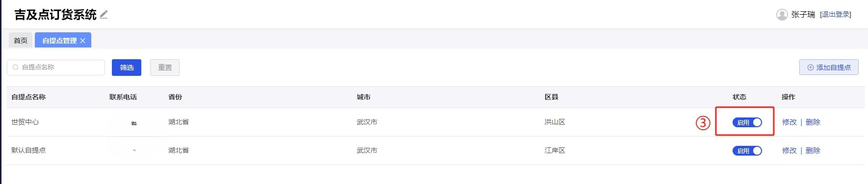The height and width of the screenshot is (184, 868).
Task: Click 修改 link for 世贸中心 row
Action: coord(789,122)
